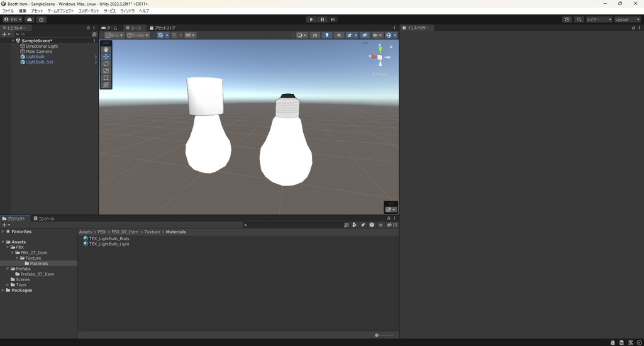Open search by label icon in project
644x346 pixels.
pos(363,225)
